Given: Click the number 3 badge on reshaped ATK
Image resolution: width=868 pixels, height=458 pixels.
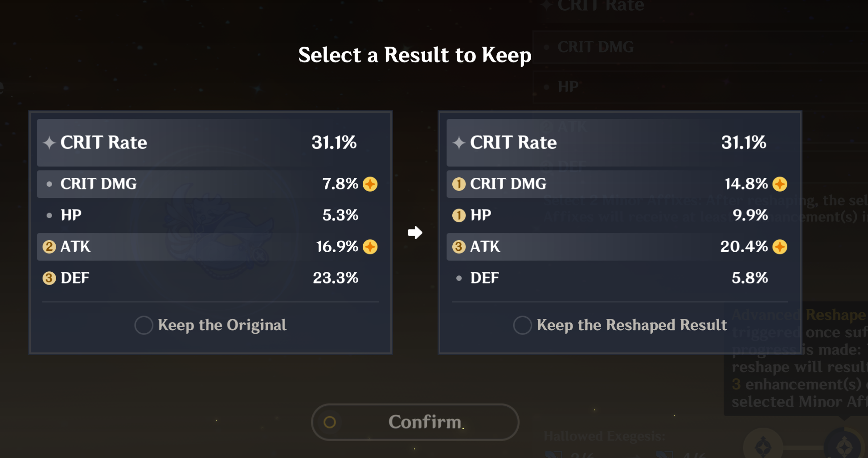Looking at the screenshot, I should tap(459, 247).
